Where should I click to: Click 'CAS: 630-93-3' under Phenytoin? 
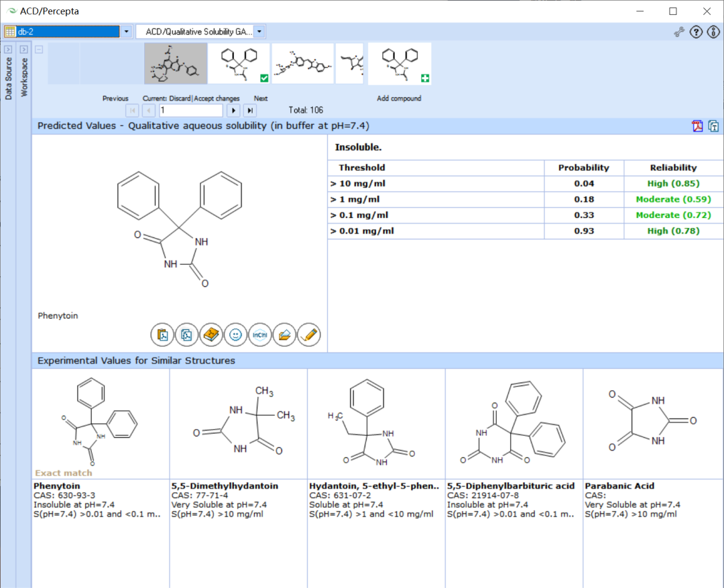pos(64,495)
